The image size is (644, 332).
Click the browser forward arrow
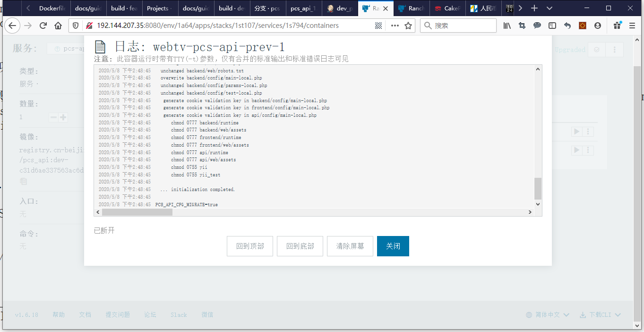(28, 26)
